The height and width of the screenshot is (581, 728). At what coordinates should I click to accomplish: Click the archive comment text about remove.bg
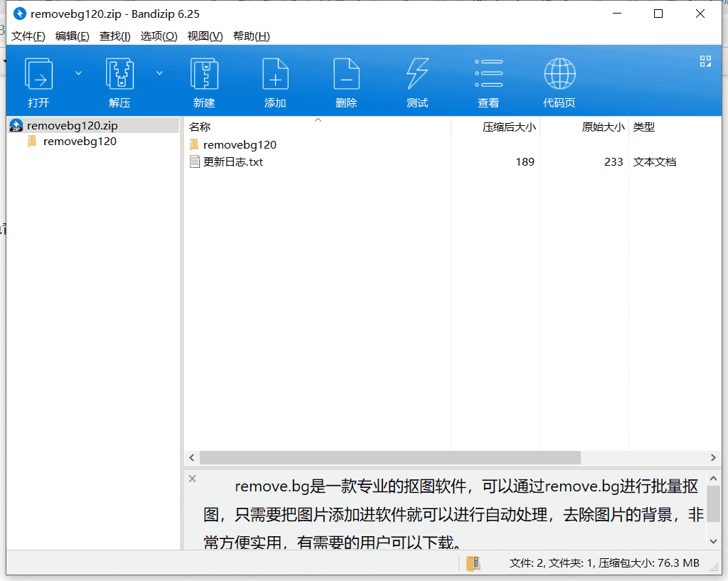click(454, 514)
